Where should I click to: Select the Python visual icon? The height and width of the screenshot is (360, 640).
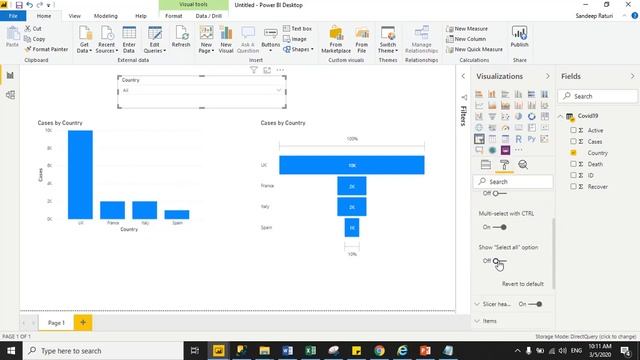[x=531, y=139]
